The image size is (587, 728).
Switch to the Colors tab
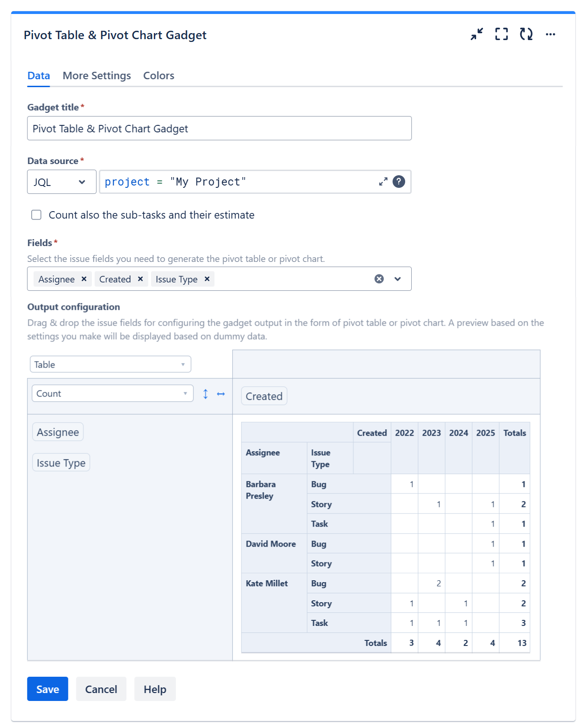coord(159,76)
